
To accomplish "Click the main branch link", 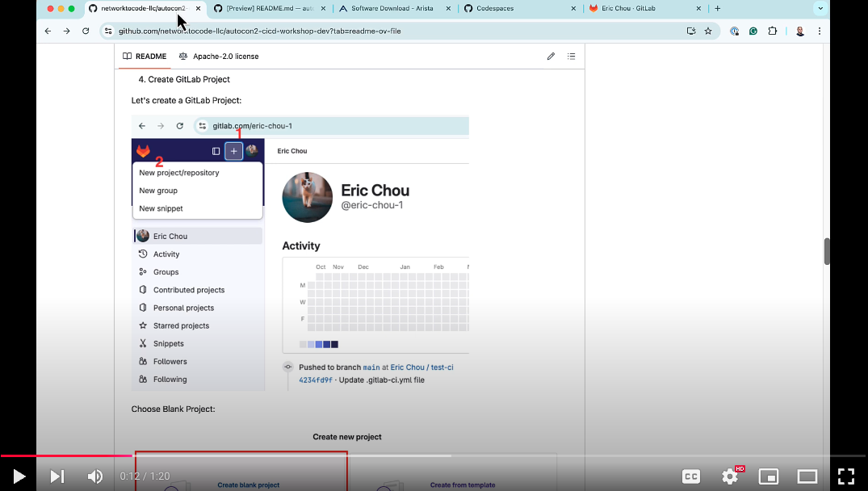I will [x=371, y=367].
